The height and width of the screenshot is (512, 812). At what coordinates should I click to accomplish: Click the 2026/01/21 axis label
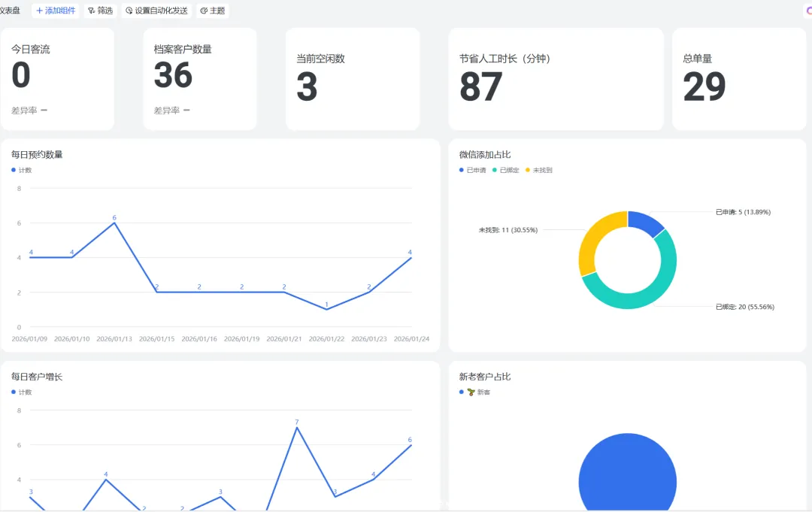[284, 338]
